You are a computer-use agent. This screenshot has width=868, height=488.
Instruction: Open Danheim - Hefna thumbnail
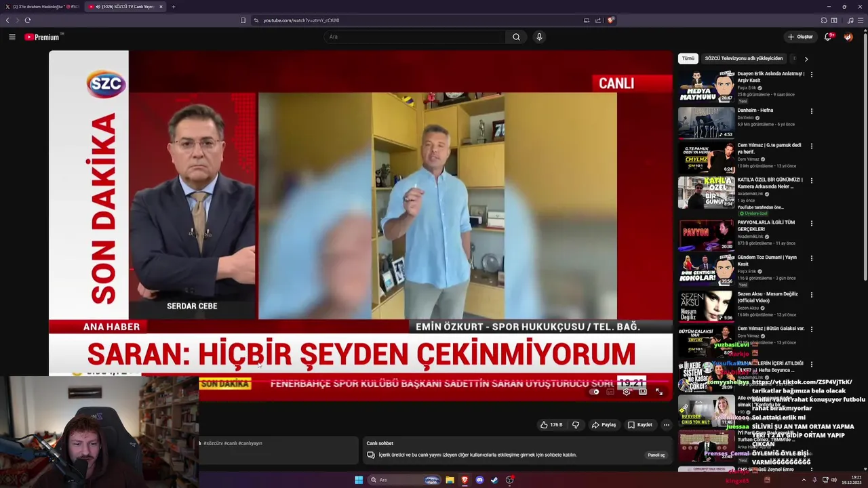[707, 123]
